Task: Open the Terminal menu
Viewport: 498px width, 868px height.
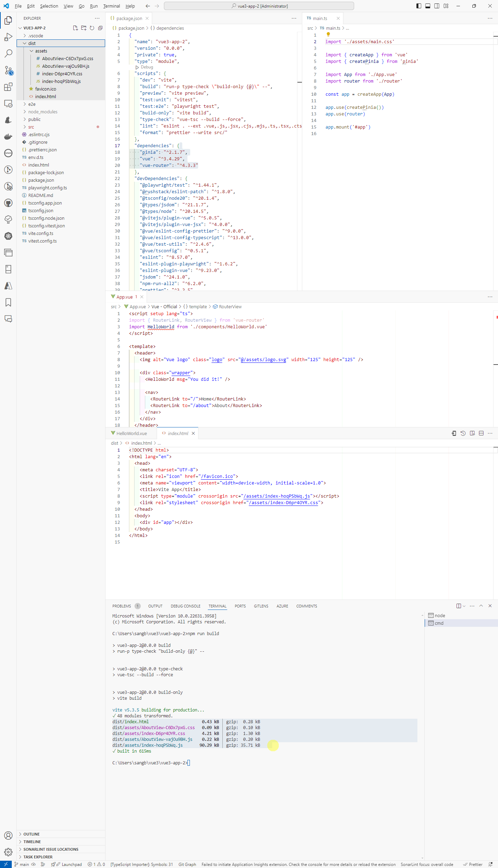Action: (x=111, y=6)
